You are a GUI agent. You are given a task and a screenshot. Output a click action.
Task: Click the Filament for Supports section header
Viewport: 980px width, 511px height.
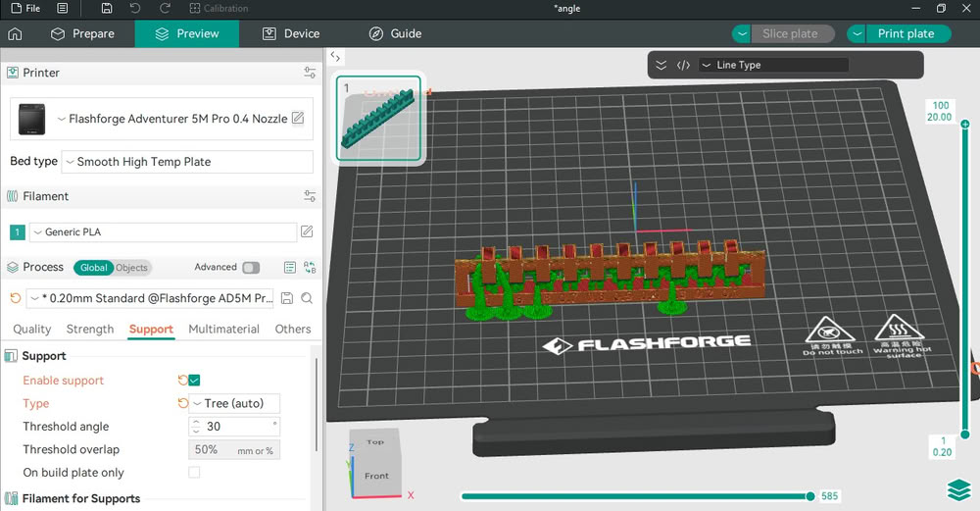click(80, 498)
